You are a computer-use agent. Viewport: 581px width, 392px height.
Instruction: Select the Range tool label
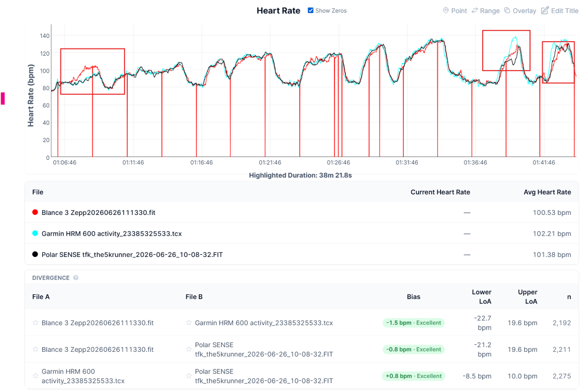click(490, 11)
